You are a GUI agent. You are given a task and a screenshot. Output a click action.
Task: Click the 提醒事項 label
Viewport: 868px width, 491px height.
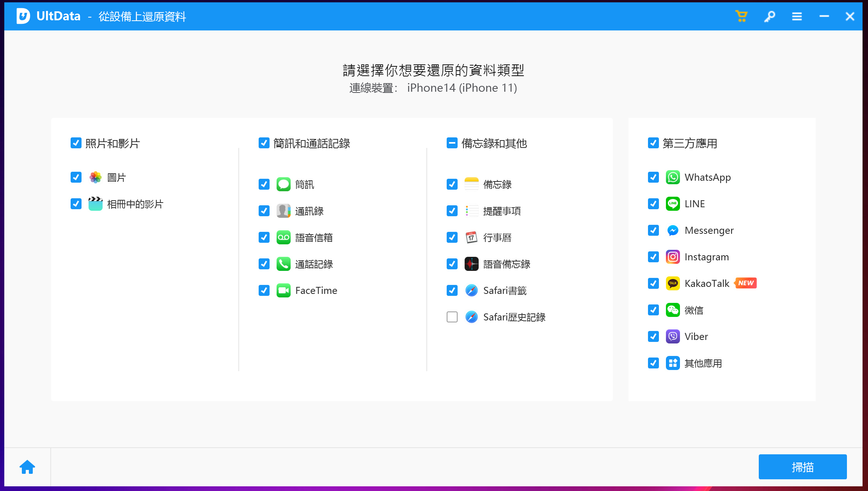(502, 211)
